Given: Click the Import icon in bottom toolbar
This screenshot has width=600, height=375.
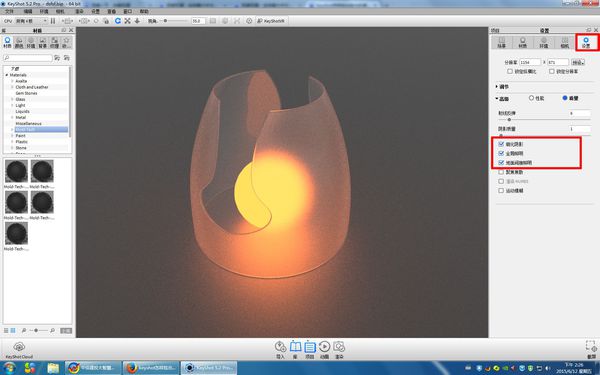Looking at the screenshot, I should (x=280, y=347).
